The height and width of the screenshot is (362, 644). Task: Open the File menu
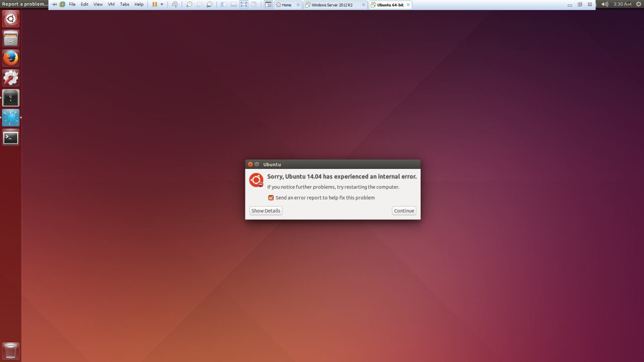click(x=72, y=5)
